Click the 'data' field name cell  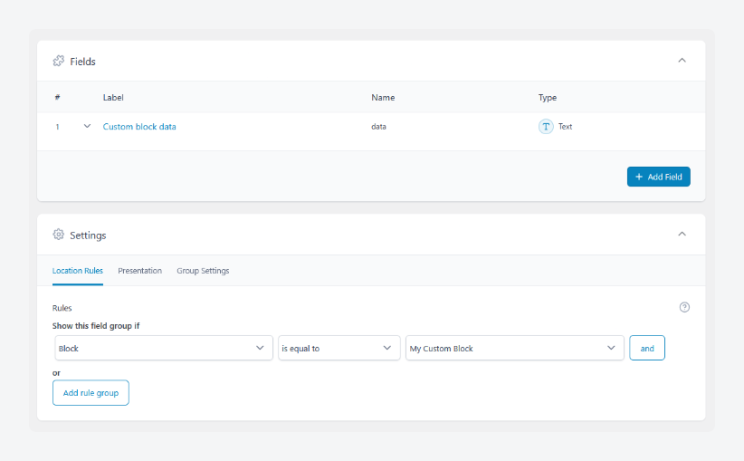click(379, 127)
